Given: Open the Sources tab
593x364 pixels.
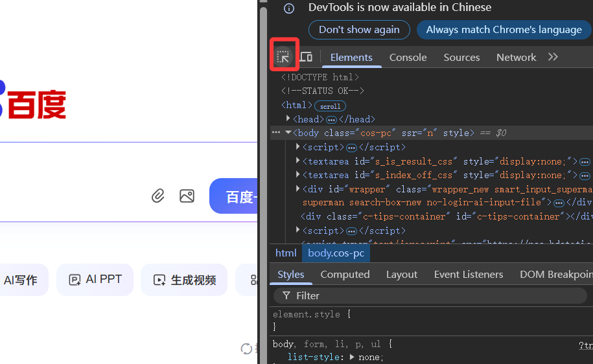Looking at the screenshot, I should pyautogui.click(x=461, y=58).
